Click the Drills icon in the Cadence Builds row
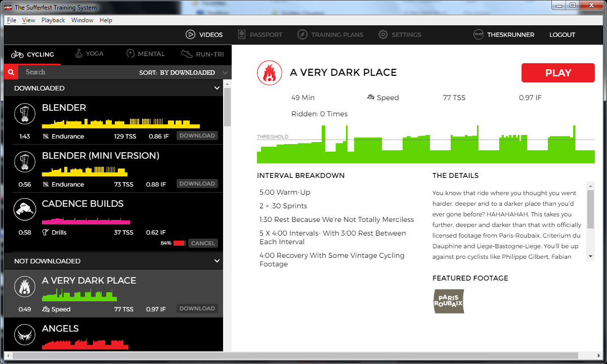 [46, 233]
